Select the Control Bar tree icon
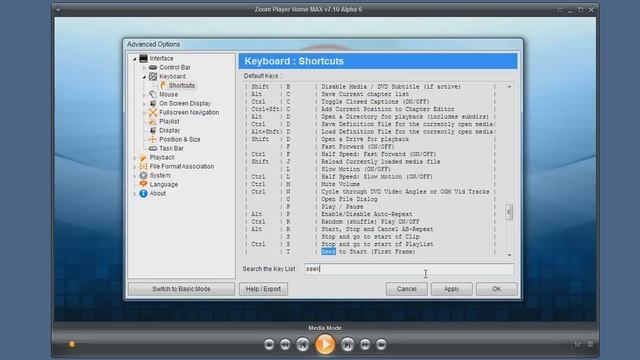 153,67
